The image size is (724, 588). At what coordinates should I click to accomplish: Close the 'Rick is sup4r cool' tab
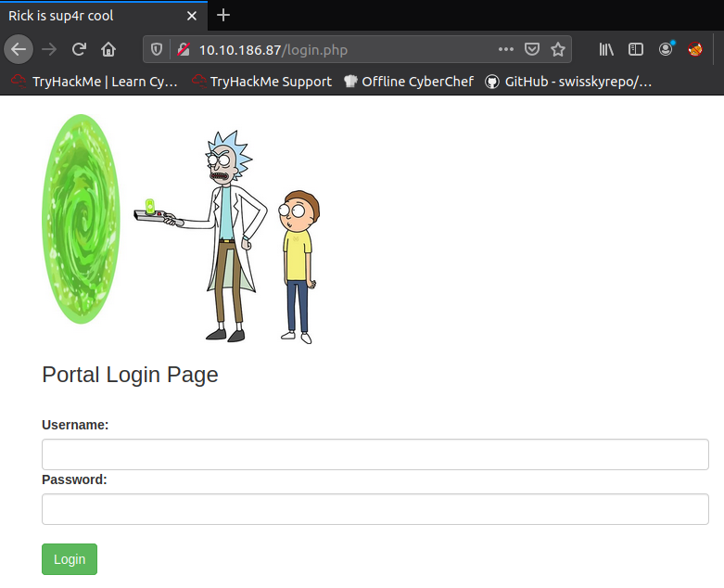[192, 16]
